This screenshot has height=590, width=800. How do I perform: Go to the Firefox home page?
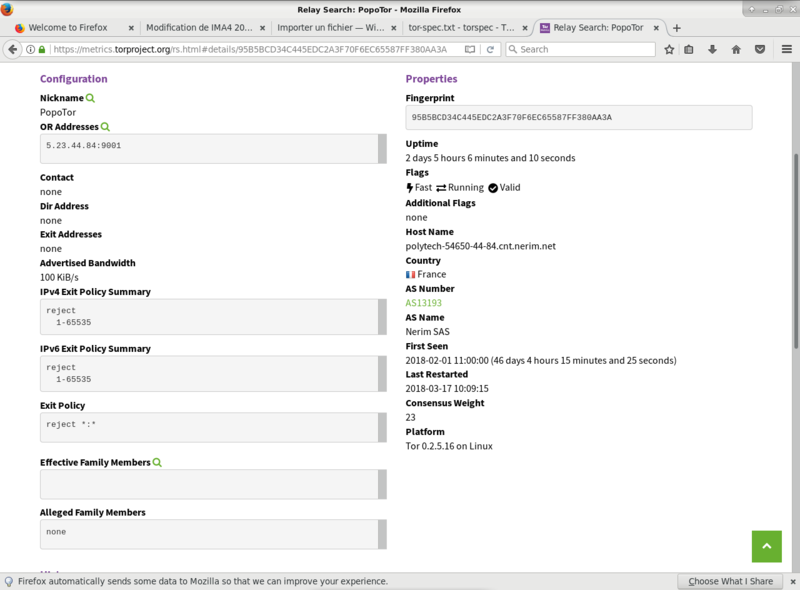(x=738, y=48)
